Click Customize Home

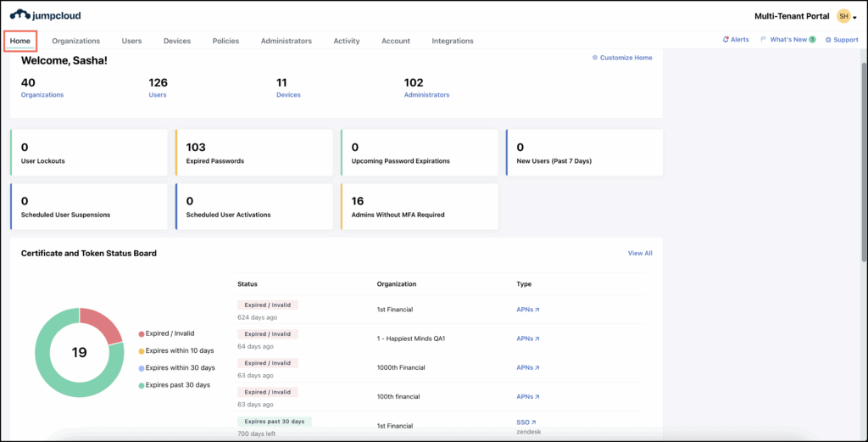pos(622,58)
